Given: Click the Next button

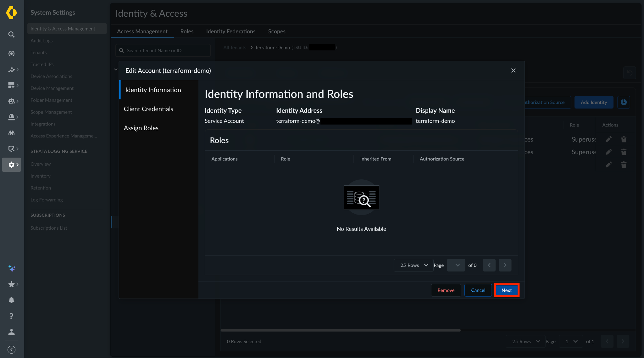Looking at the screenshot, I should point(507,290).
